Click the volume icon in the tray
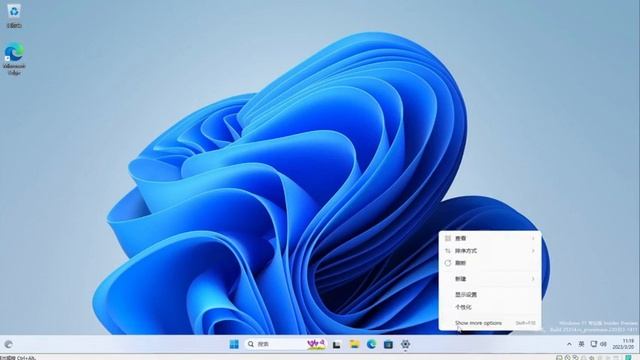 click(603, 344)
